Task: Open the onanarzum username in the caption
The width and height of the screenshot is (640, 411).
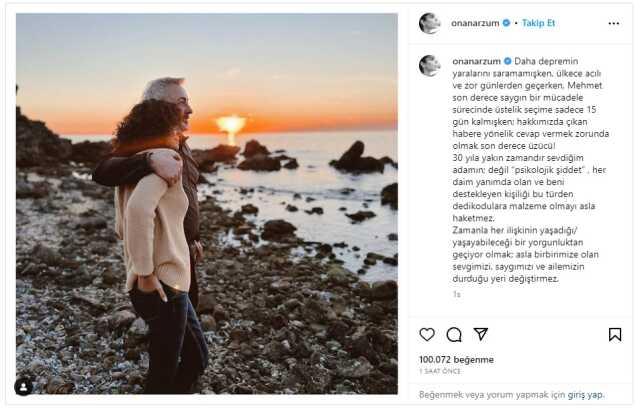Action: 476,60
